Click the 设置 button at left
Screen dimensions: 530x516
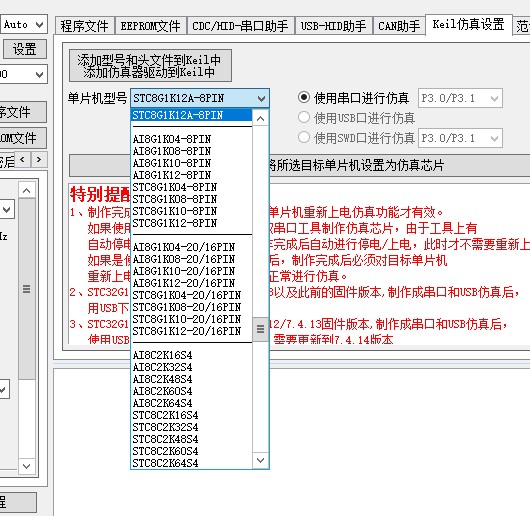click(x=25, y=49)
